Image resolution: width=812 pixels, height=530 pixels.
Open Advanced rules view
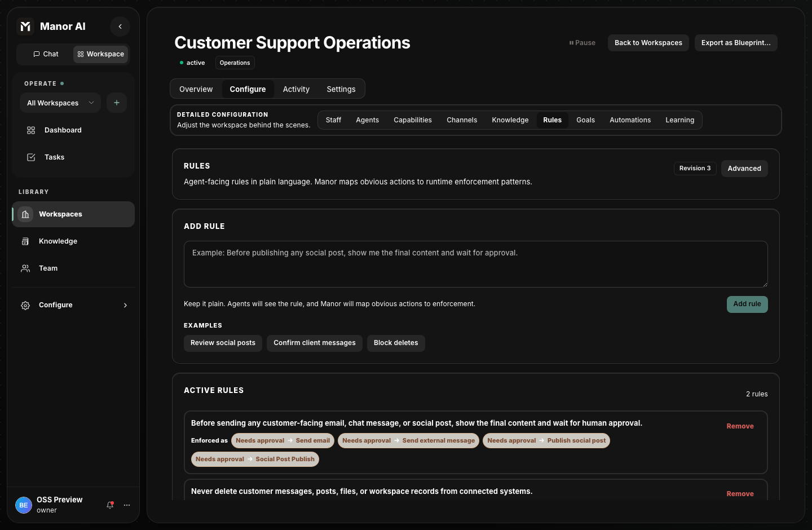click(x=744, y=169)
